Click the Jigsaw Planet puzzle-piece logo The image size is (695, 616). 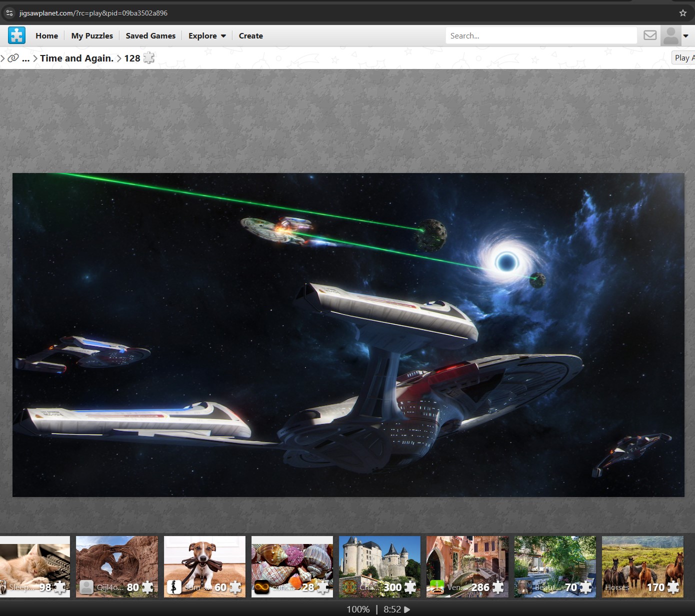tap(16, 35)
